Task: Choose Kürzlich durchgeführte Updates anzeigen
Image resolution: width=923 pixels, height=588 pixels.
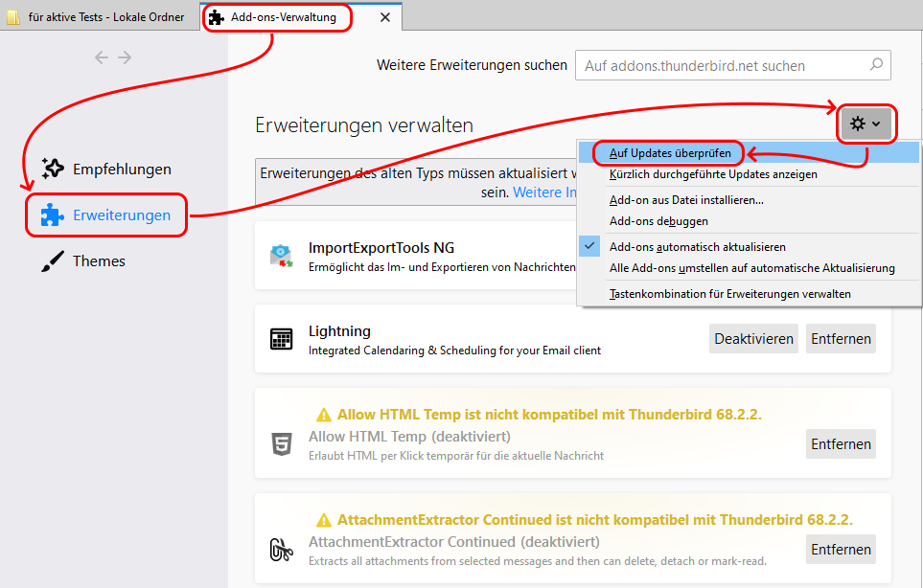Action: click(749, 174)
